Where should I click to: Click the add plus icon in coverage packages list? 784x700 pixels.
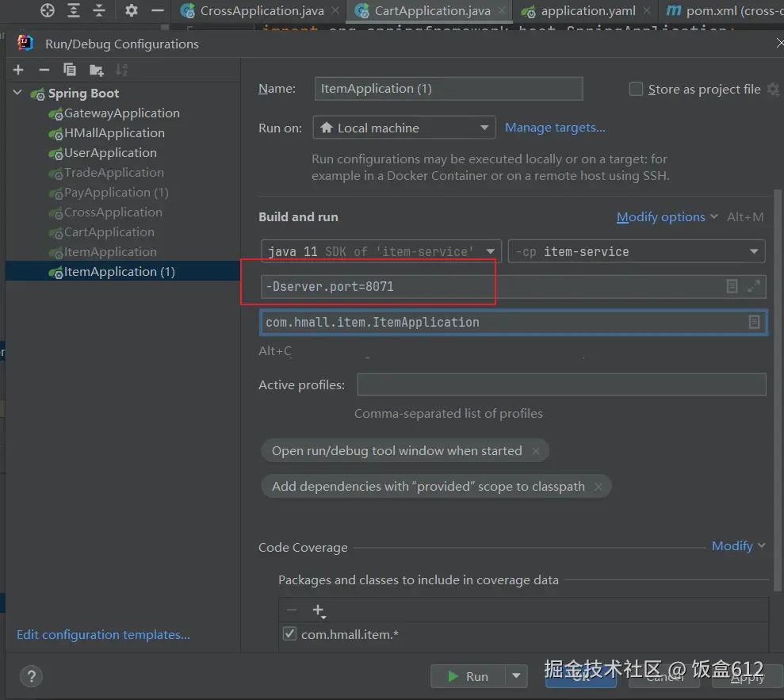(319, 610)
